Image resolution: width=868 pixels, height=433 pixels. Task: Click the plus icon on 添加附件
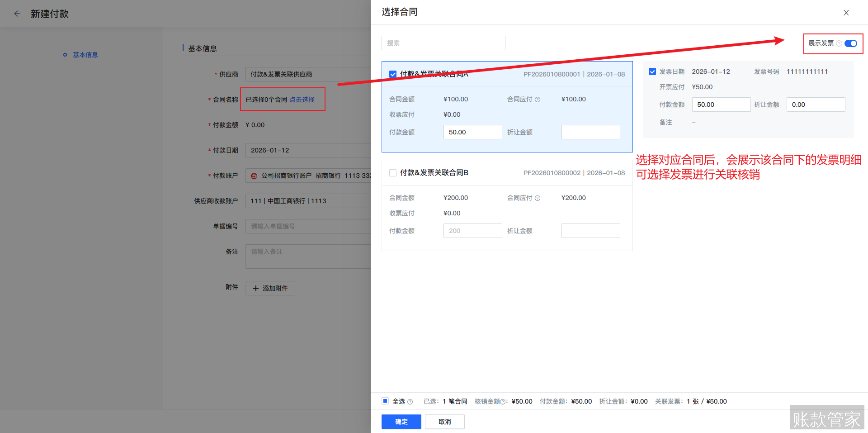pos(256,288)
